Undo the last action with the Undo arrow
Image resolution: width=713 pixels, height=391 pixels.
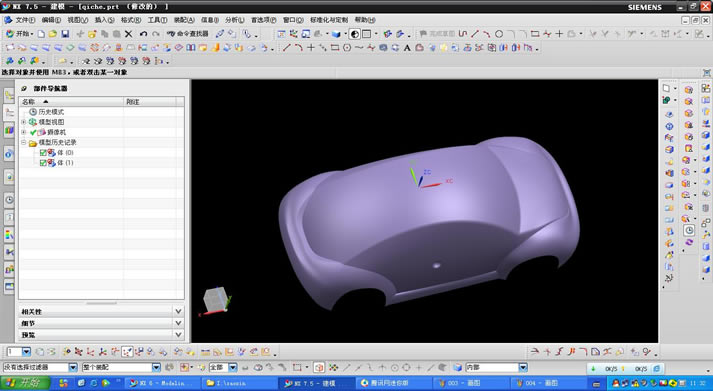click(x=143, y=34)
